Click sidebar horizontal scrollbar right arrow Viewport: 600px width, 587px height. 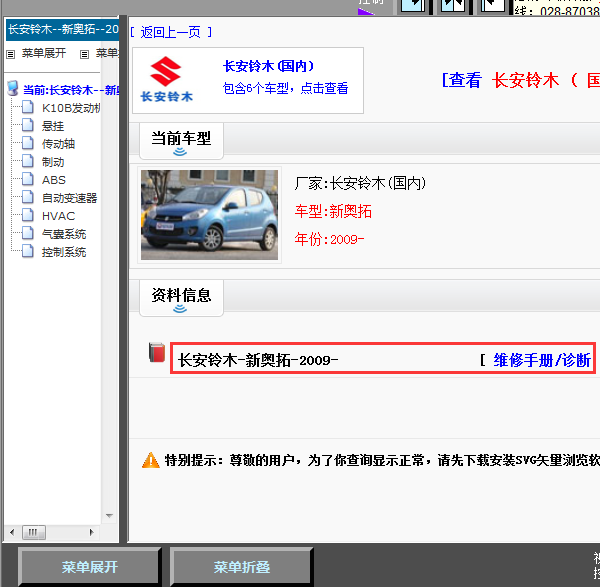tap(91, 532)
